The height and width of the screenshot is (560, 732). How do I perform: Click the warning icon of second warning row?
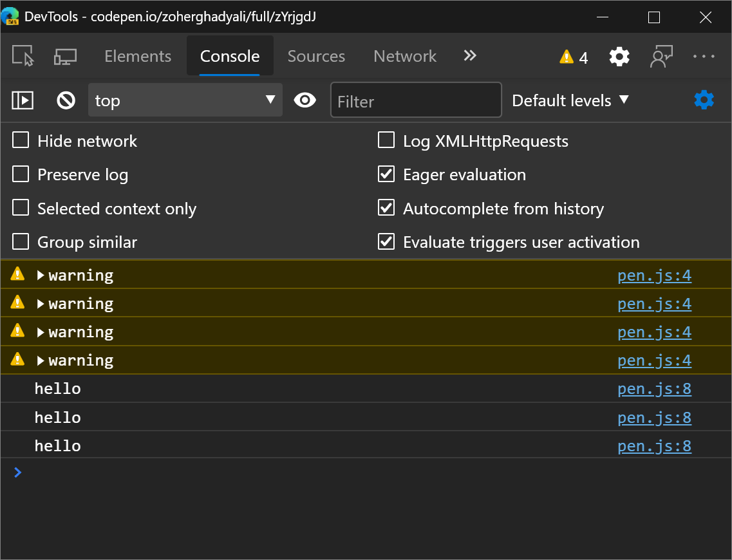point(17,302)
